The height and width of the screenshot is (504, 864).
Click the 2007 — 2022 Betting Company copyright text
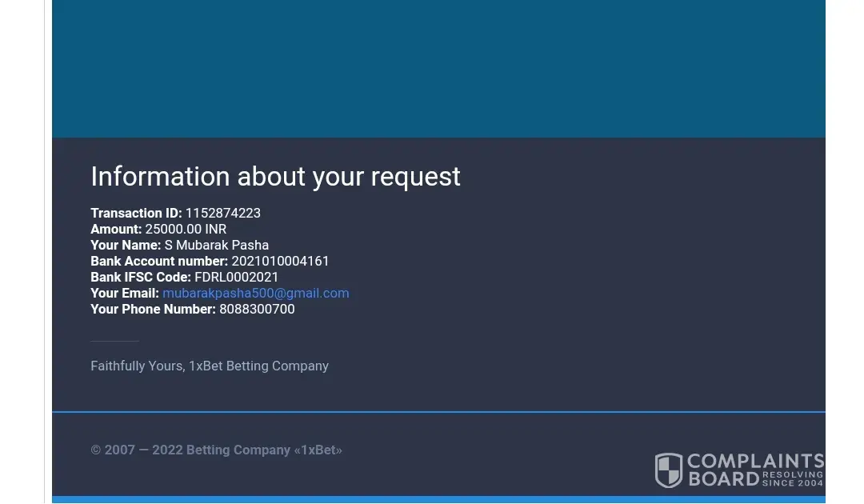click(x=217, y=450)
